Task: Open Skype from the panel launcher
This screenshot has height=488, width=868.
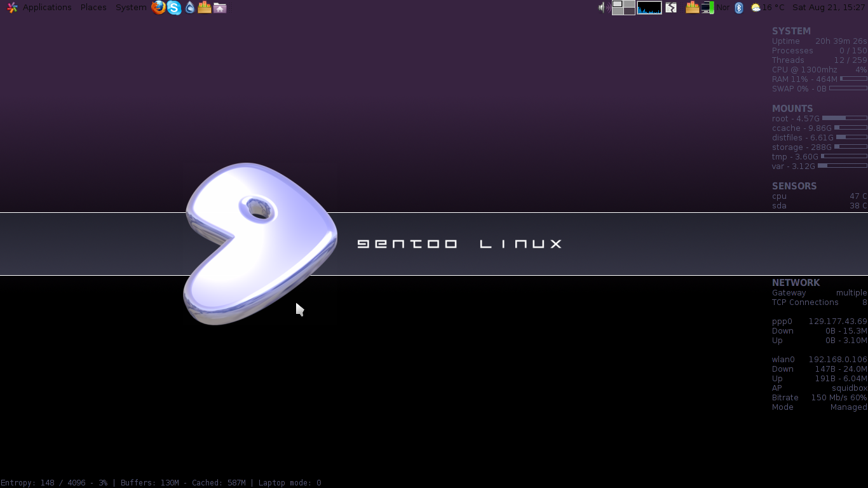Action: click(x=174, y=8)
